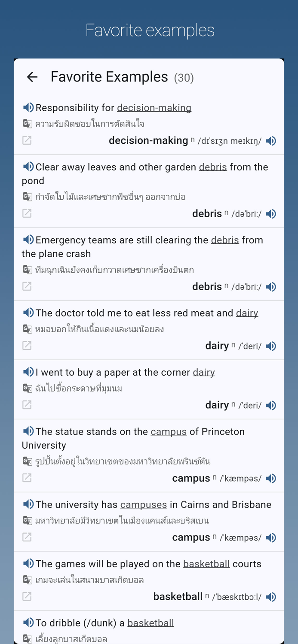Play audio for the decision-making example sentence
Screen dimensions: 298x644
tap(28, 108)
